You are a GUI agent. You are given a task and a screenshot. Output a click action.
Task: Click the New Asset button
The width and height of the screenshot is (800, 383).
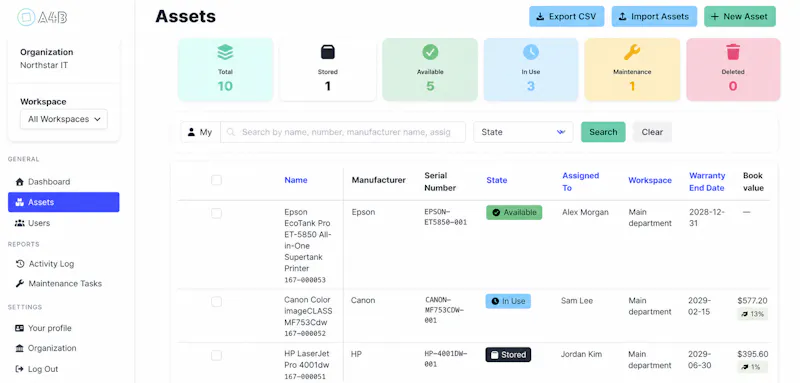(x=740, y=16)
